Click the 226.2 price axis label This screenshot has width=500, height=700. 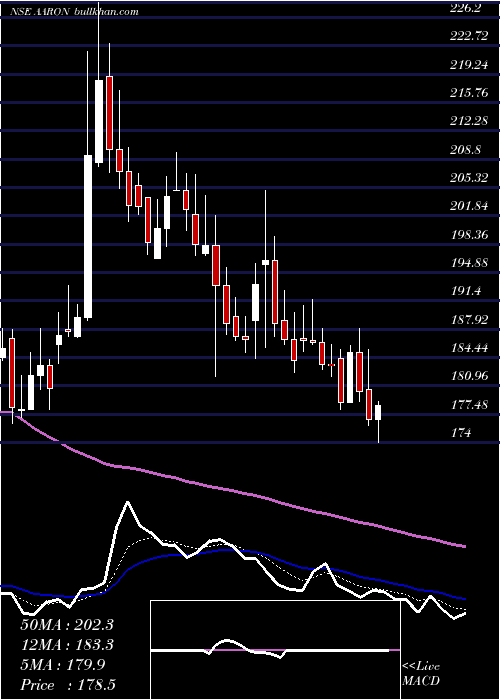468,7
